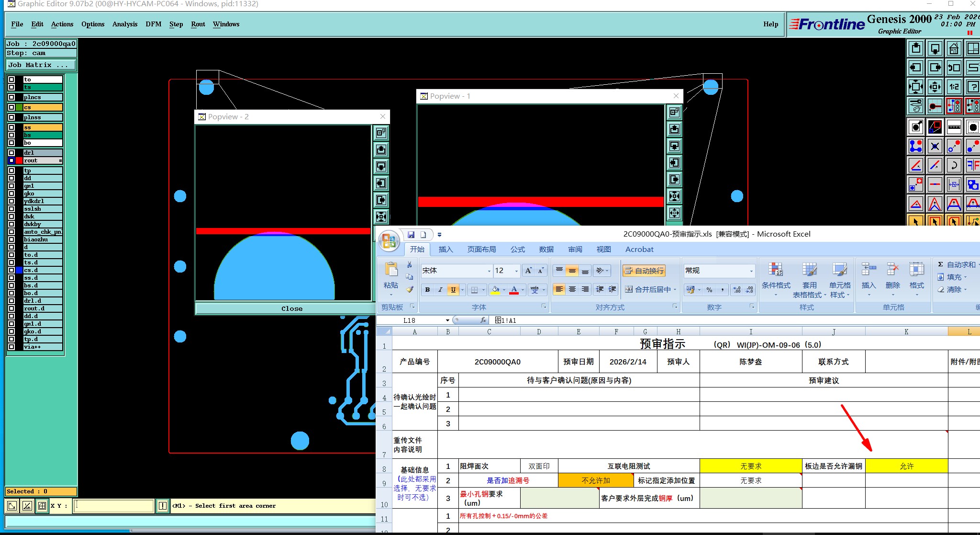Viewport: 980px width, 535px height.
Task: Open the font name dropdown showing 宋体
Action: (489, 271)
